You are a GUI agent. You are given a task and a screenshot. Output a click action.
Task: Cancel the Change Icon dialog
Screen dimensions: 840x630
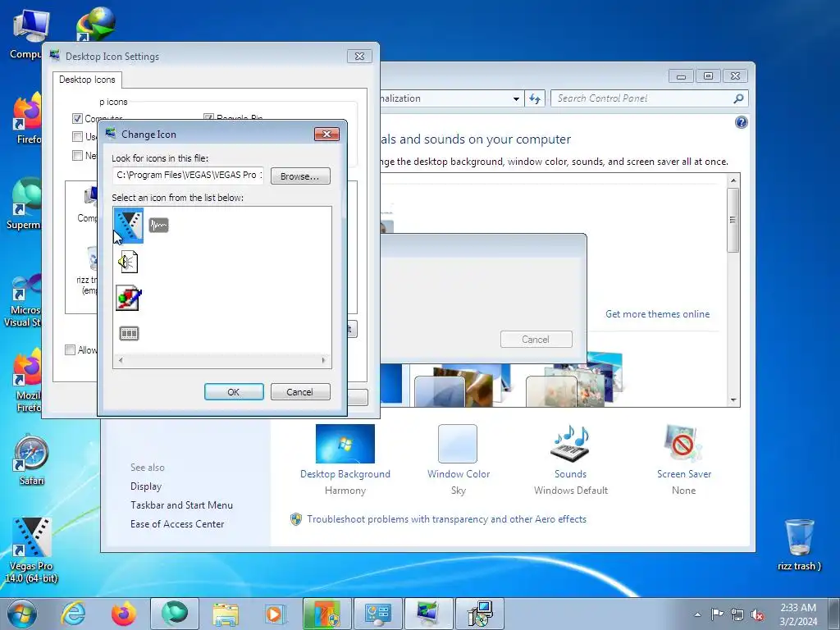pyautogui.click(x=300, y=391)
